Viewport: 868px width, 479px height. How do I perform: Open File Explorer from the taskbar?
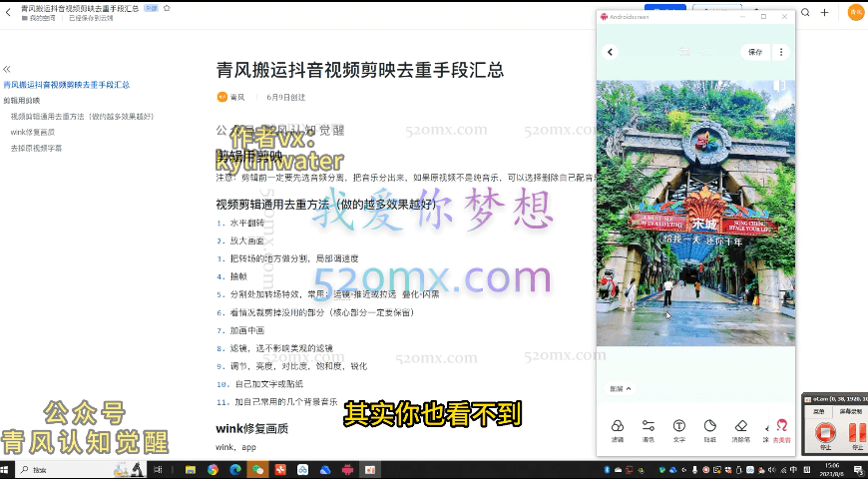tap(190, 470)
